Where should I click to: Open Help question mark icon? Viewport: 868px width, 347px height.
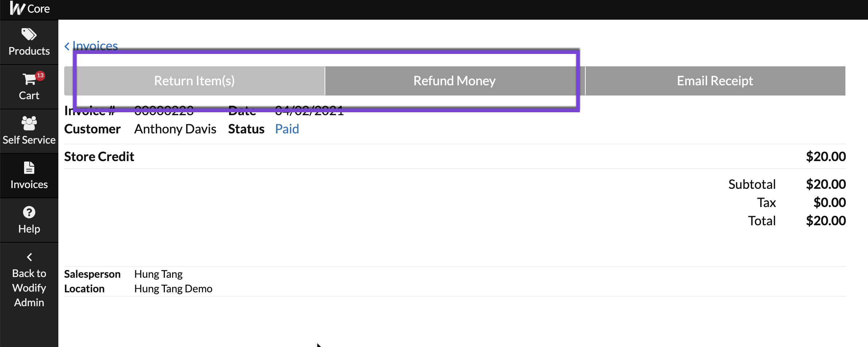pos(29,212)
